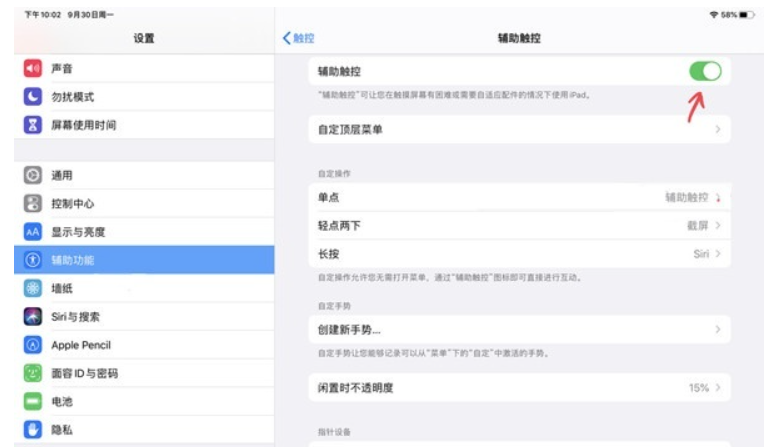773x447 pixels.
Task: Open the 长按 custom action
Action: coord(520,254)
